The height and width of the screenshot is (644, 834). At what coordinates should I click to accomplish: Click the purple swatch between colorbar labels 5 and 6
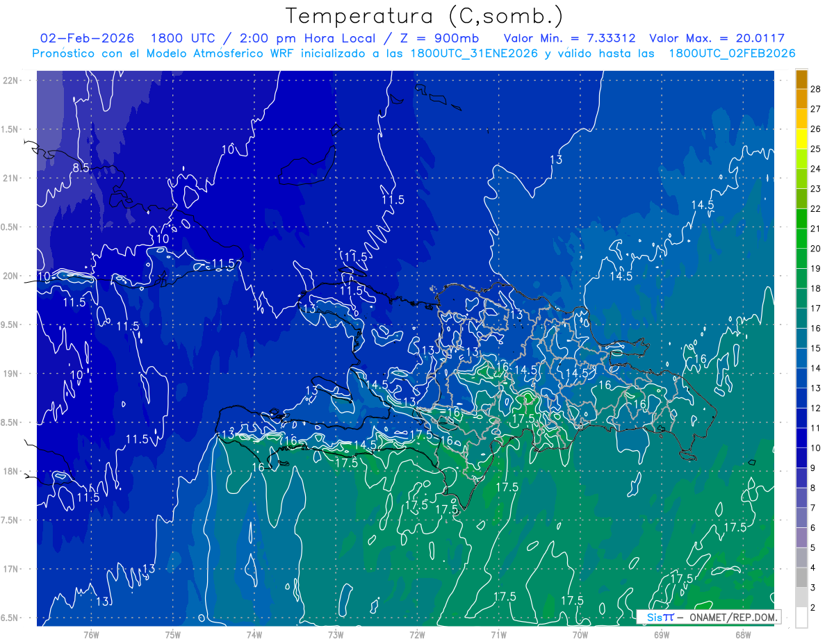pyautogui.click(x=802, y=538)
